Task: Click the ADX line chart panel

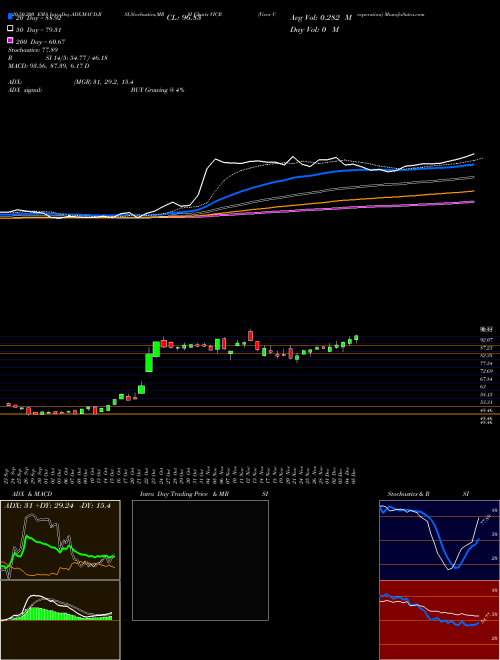Action: (60, 540)
